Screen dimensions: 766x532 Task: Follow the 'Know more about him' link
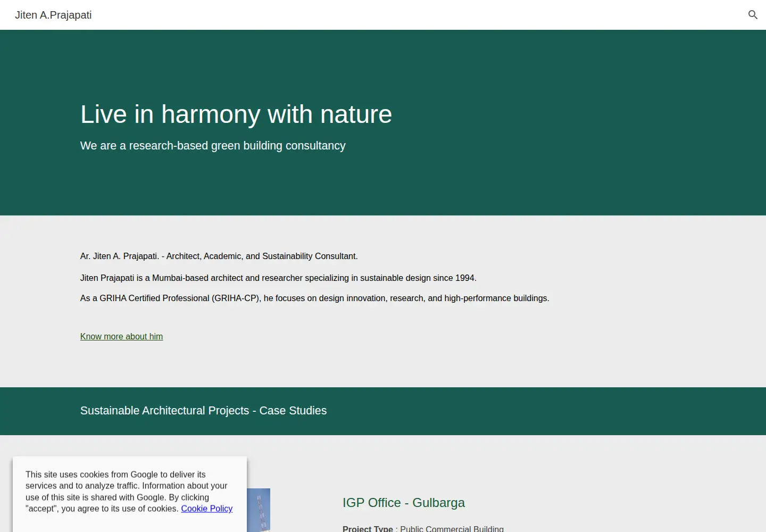click(121, 336)
